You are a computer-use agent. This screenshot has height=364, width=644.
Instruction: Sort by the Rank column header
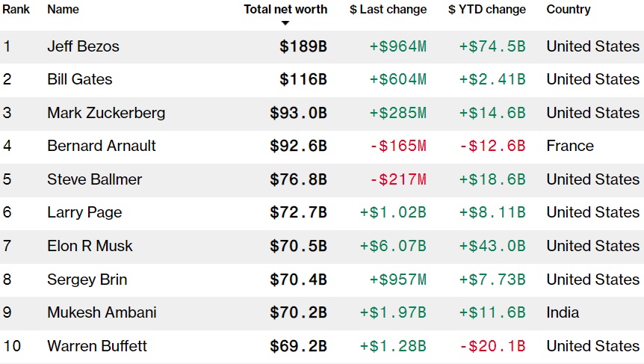coord(16,10)
